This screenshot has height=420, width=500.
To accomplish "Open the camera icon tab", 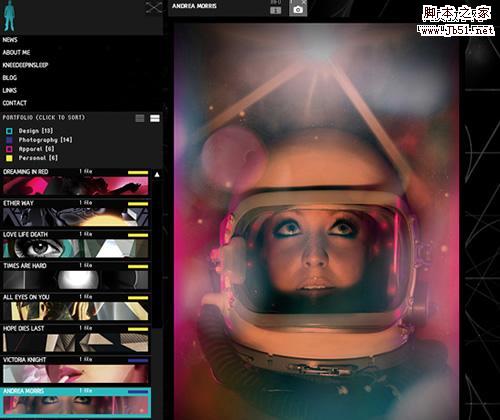I will coord(298,10).
